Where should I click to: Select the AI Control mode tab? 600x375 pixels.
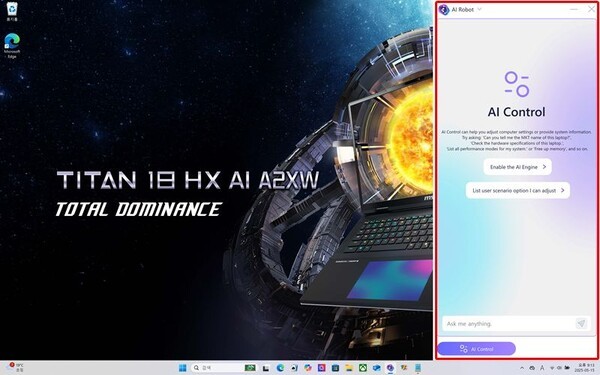point(476,349)
